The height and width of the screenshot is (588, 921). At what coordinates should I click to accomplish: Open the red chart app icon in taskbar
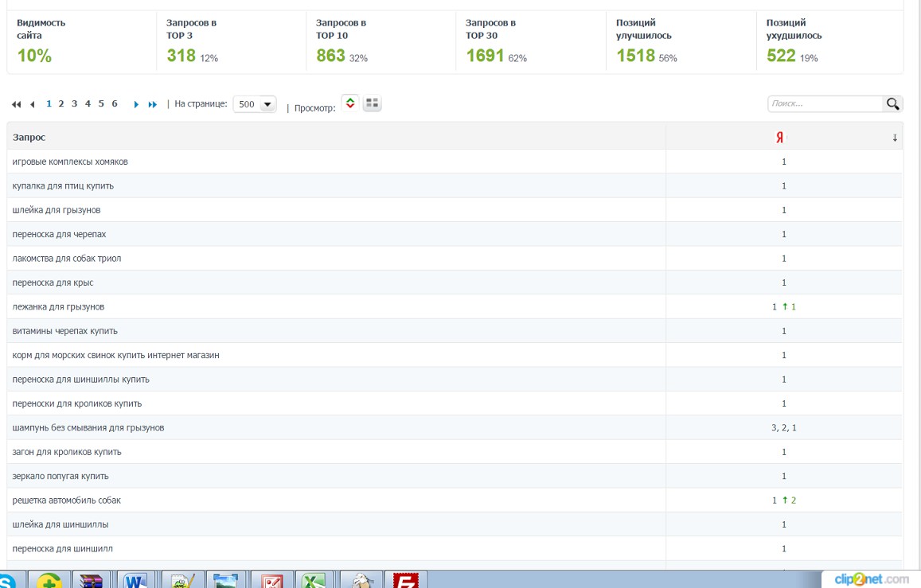pyautogui.click(x=271, y=580)
